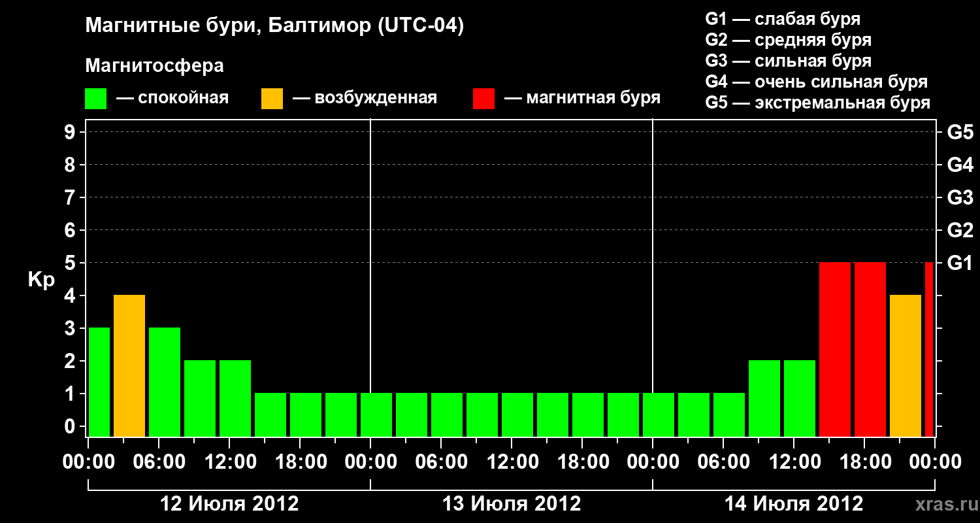Click the '00:00' label between 12 and 13 July
980x523 pixels.
[370, 462]
